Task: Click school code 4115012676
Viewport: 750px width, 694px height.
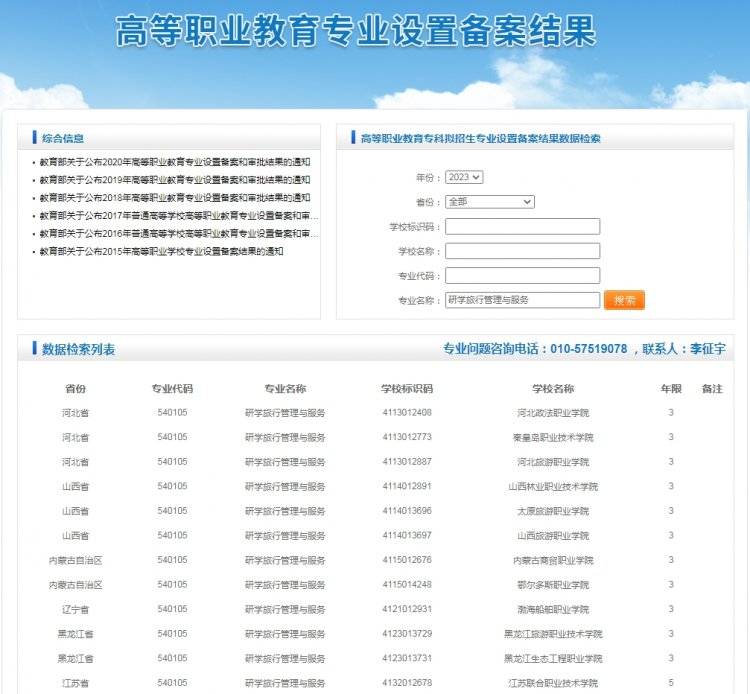Action: coord(407,560)
